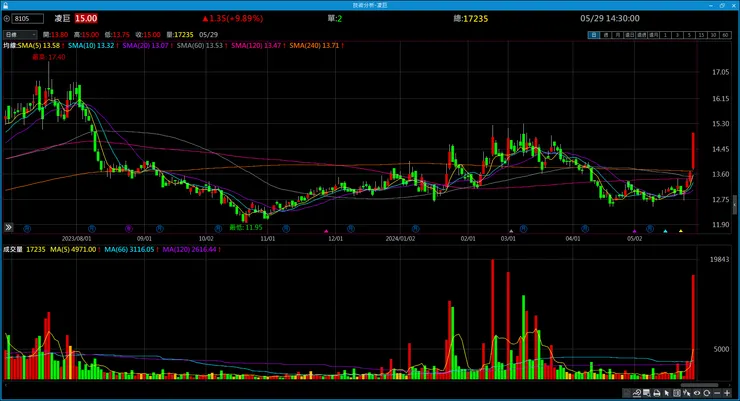Click the blue circle marker near 04/01

pos(585,229)
